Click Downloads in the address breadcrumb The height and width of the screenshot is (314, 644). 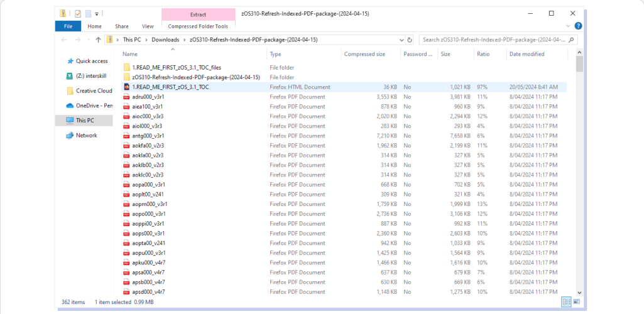[165, 40]
